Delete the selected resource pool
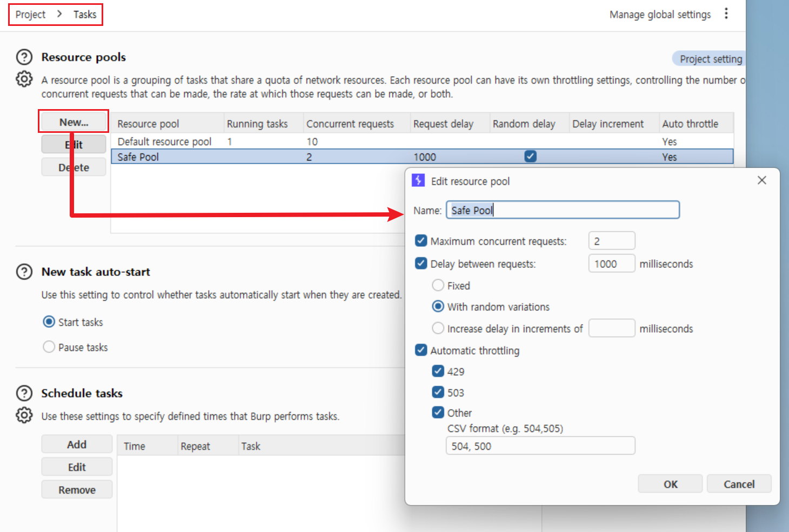This screenshot has height=532, width=789. 73,167
